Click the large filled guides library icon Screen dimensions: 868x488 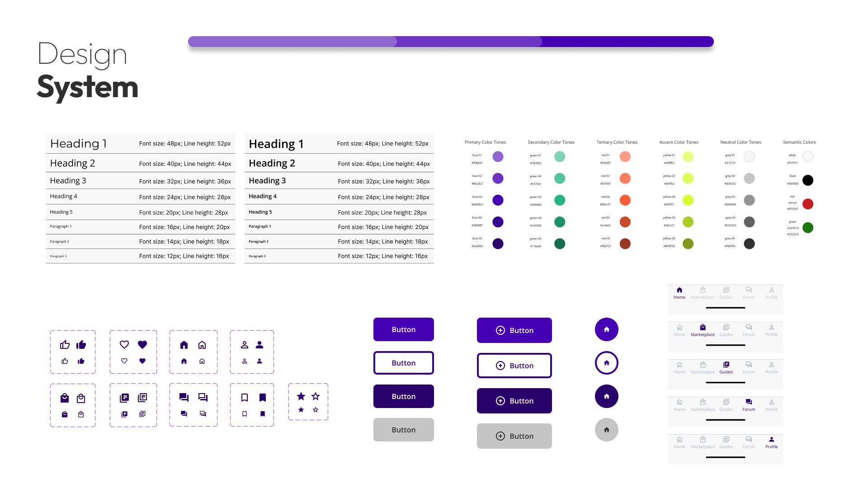click(x=124, y=398)
